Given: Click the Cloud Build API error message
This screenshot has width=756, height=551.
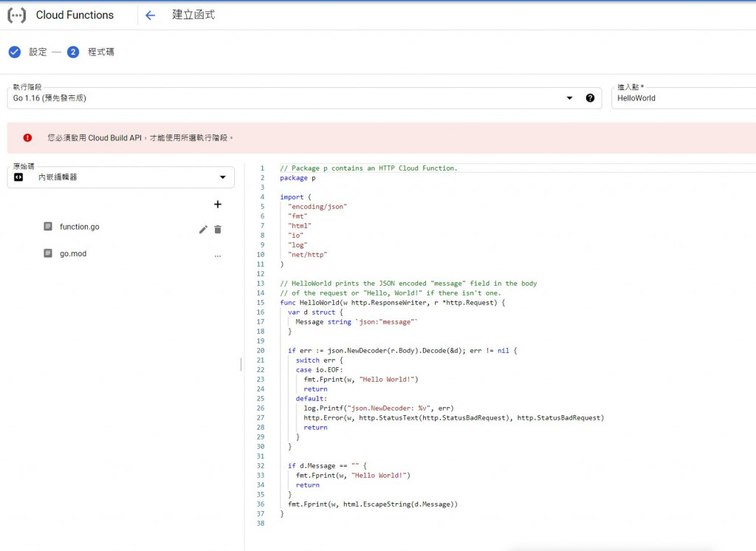Looking at the screenshot, I should [140, 138].
